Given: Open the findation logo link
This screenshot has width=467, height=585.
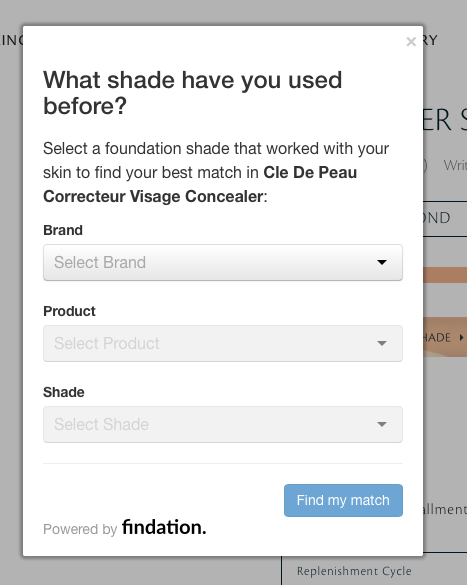Looking at the screenshot, I should coord(164,527).
